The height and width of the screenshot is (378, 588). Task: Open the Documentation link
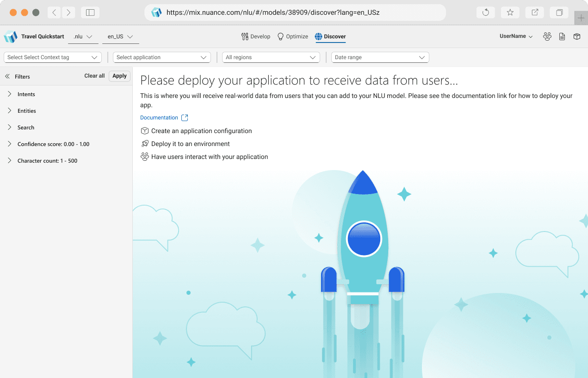pos(159,118)
